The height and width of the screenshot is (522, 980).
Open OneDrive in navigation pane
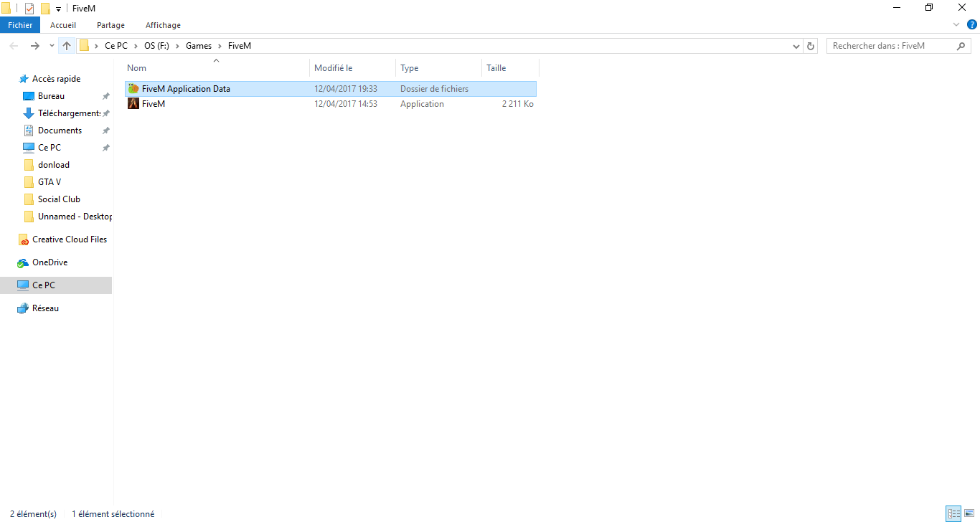[x=50, y=262]
